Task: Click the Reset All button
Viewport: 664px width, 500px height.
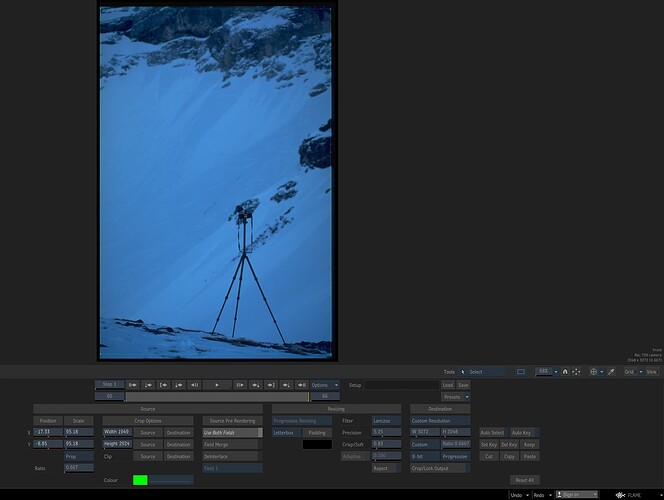Action: pyautogui.click(x=525, y=480)
